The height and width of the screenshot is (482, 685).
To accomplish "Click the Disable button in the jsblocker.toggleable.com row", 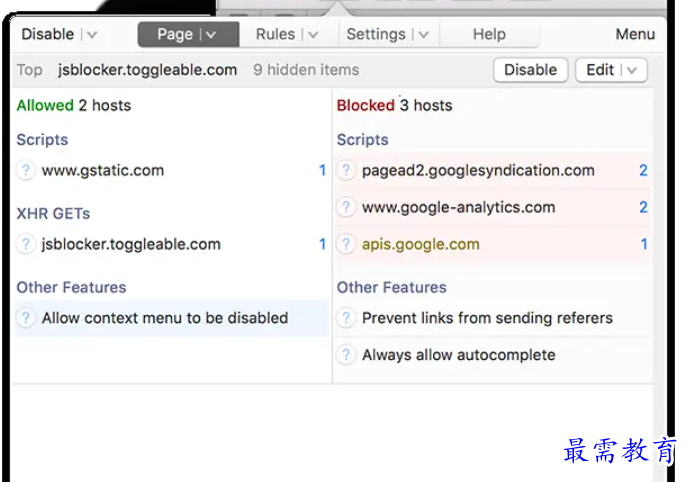I will click(530, 70).
